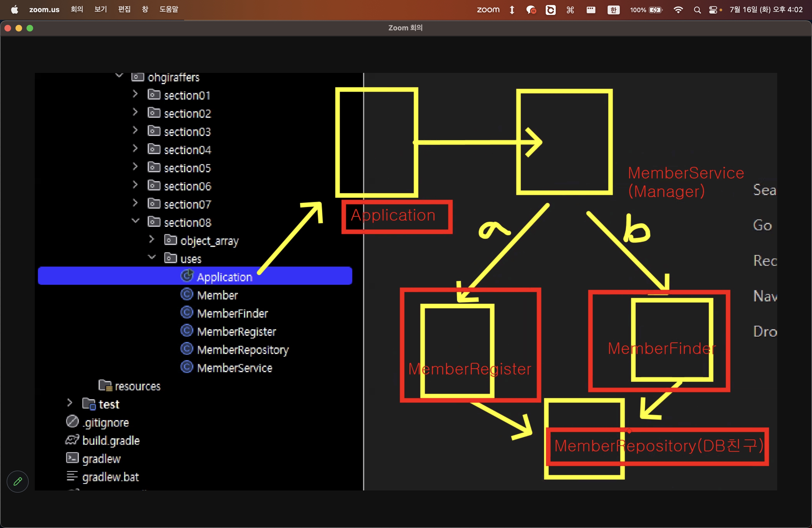Click the gradlew terminal file icon
The image size is (812, 528).
72,458
